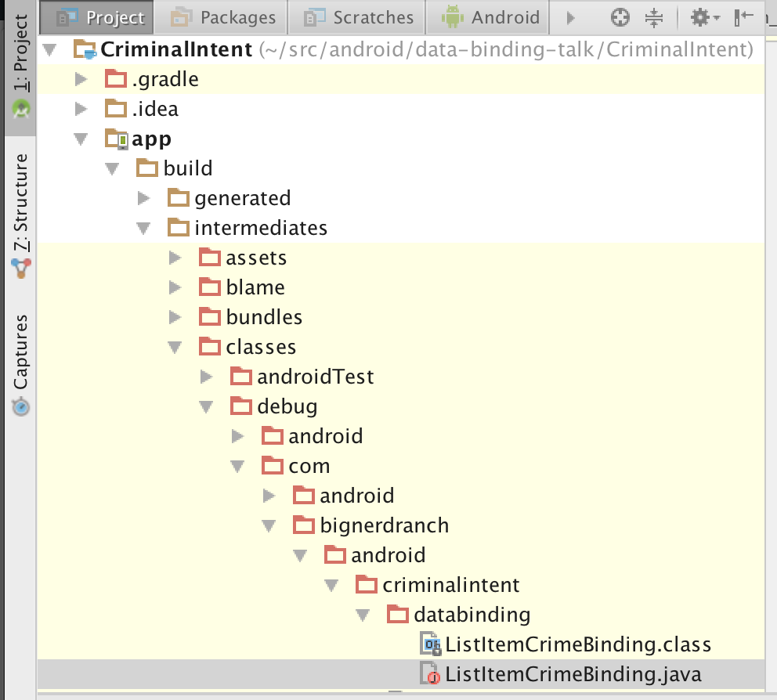
Task: Click the classes folder icon
Action: [210, 346]
